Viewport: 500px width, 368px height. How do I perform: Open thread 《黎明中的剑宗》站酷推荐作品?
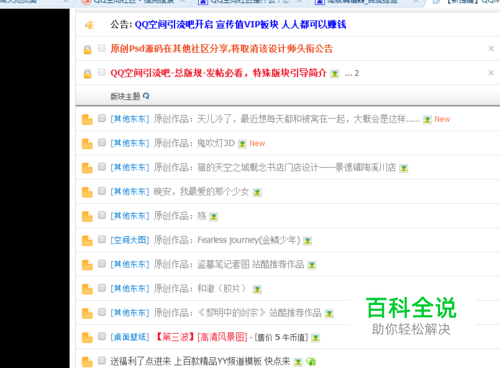238,313
